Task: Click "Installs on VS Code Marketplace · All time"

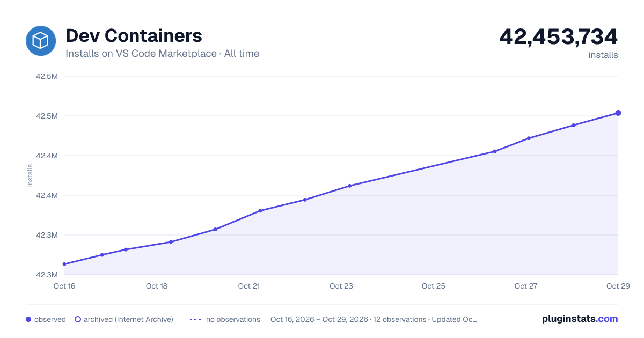Action: point(162,54)
